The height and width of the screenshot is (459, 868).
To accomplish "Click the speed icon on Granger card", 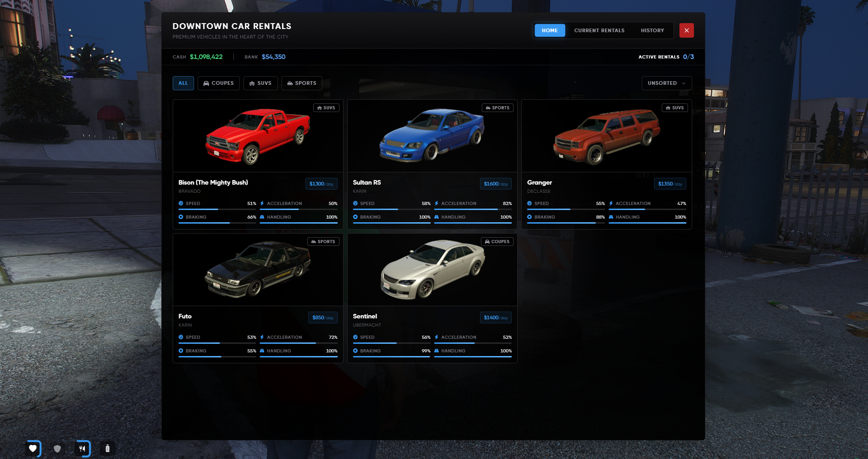I will [529, 203].
